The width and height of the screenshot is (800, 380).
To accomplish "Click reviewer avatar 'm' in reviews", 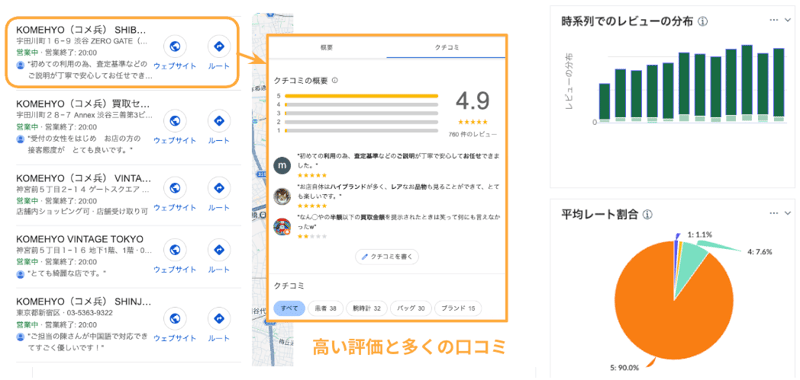I will tap(282, 165).
